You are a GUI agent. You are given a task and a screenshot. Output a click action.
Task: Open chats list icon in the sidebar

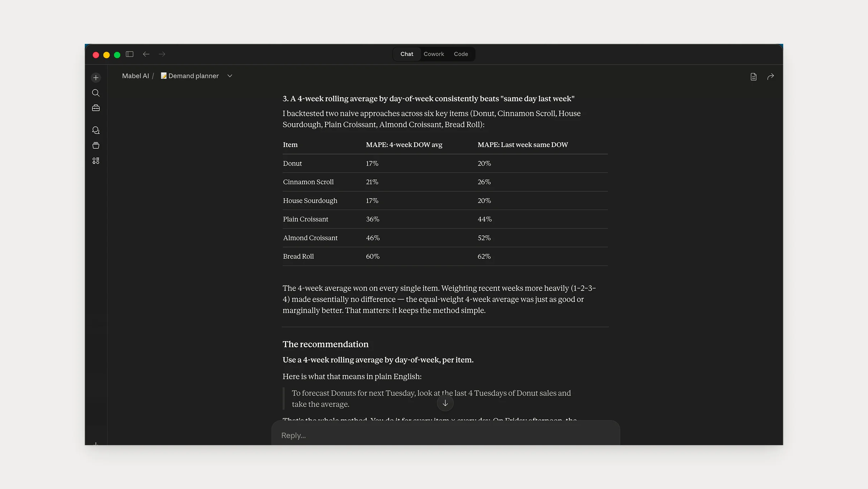(96, 130)
